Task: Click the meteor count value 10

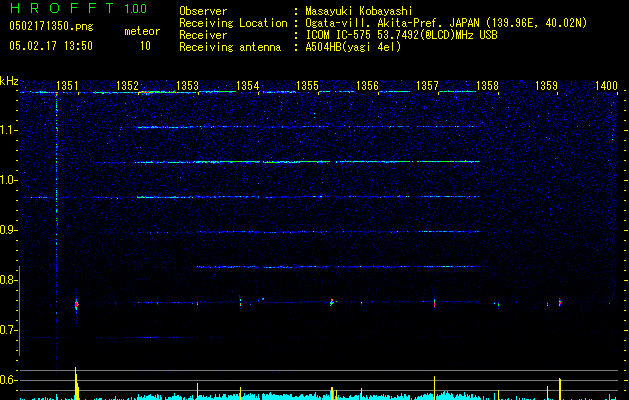Action: 145,46
